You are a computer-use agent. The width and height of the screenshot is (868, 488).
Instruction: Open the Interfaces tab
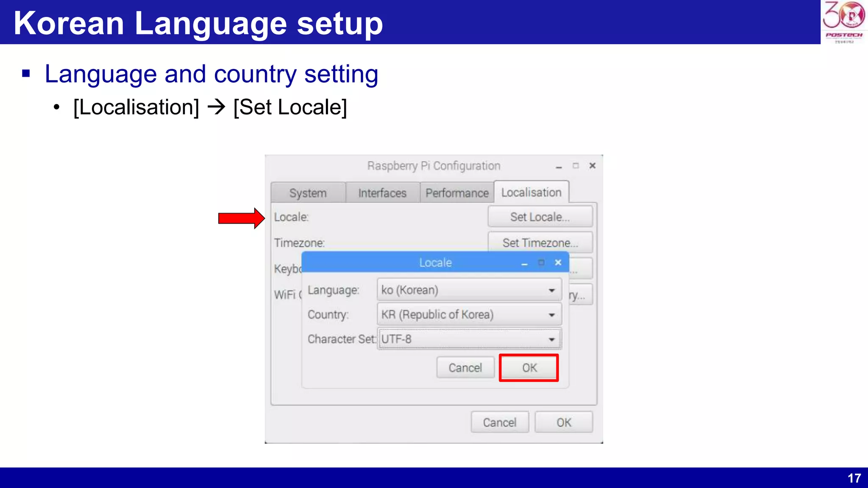[382, 193]
